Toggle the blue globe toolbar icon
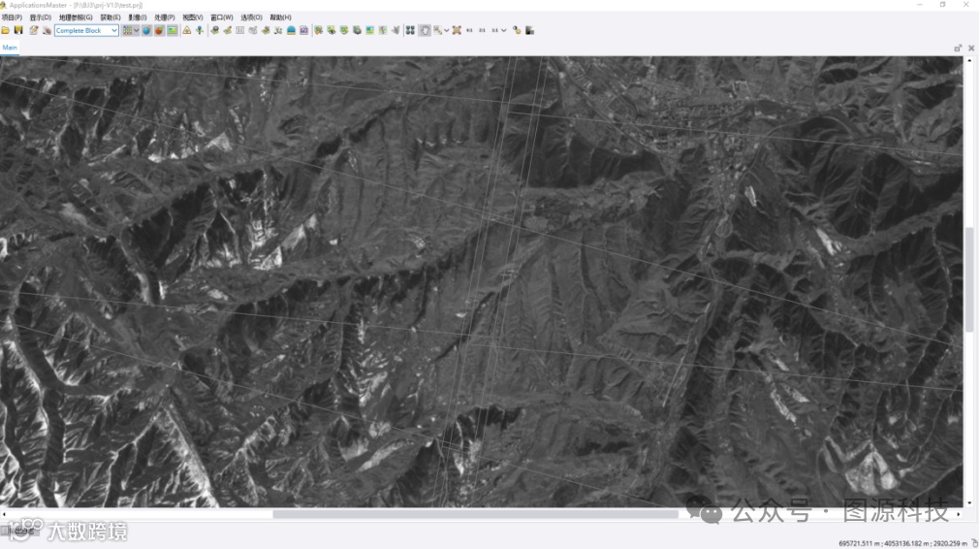The height and width of the screenshot is (549, 980). click(147, 30)
